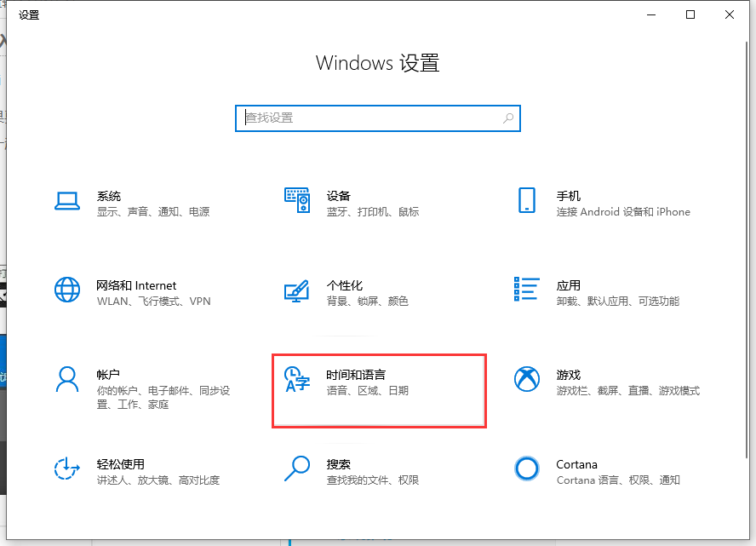Click the 帐户 person icon
756x546 pixels.
[67, 380]
